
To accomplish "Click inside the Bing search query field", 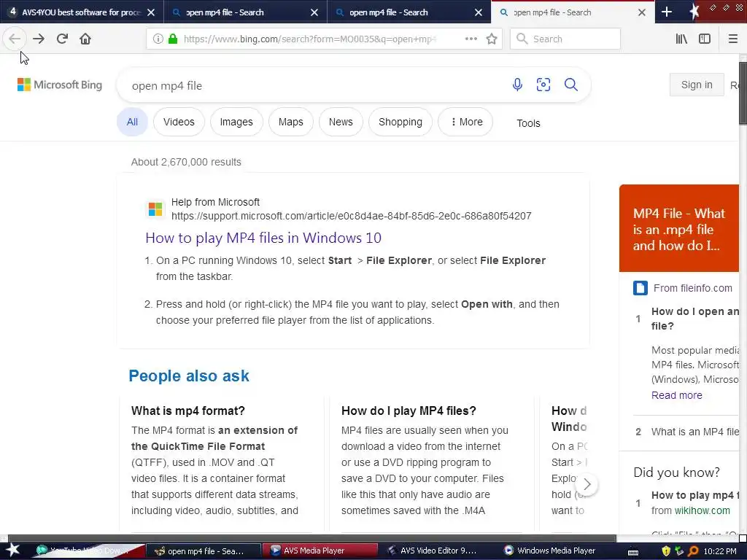I will tap(314, 86).
